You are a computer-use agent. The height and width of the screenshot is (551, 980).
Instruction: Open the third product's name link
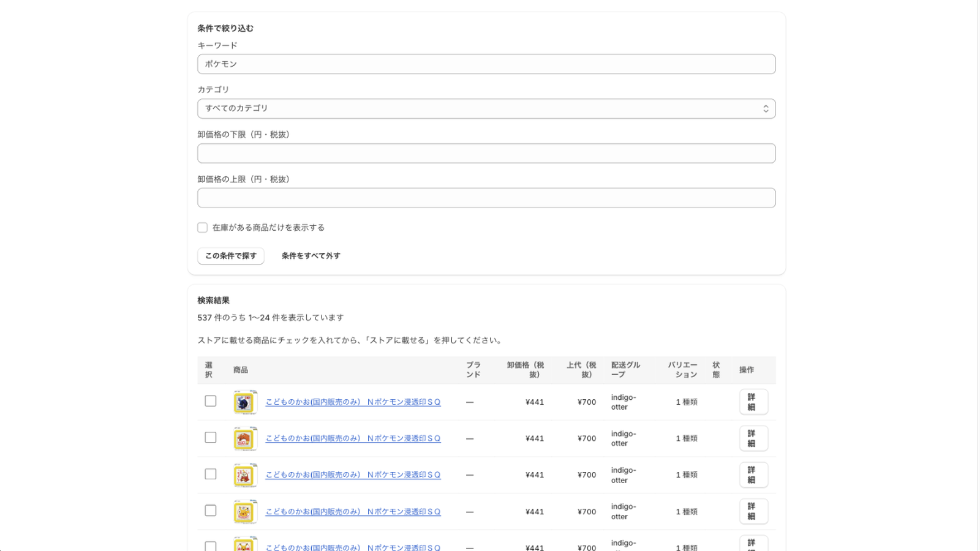point(353,475)
